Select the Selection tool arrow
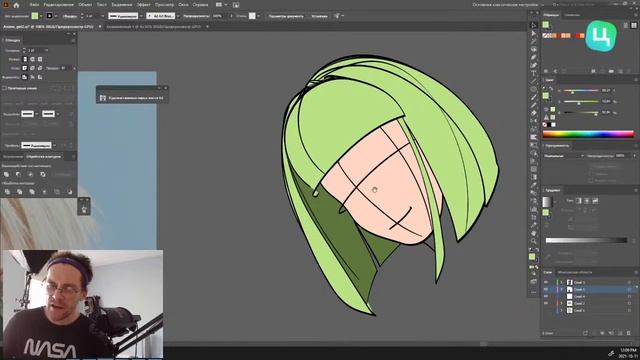Screen dimensions: 640x360 click(533, 25)
